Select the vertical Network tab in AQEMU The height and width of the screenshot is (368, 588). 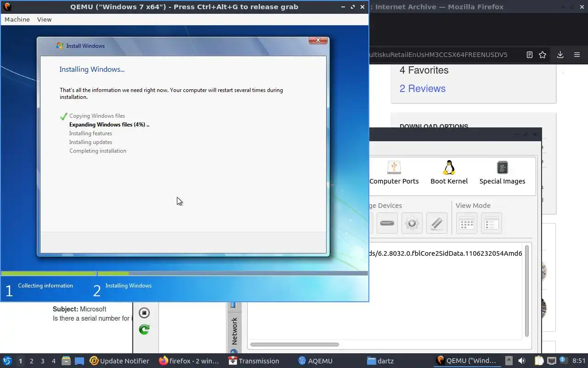[x=234, y=331]
